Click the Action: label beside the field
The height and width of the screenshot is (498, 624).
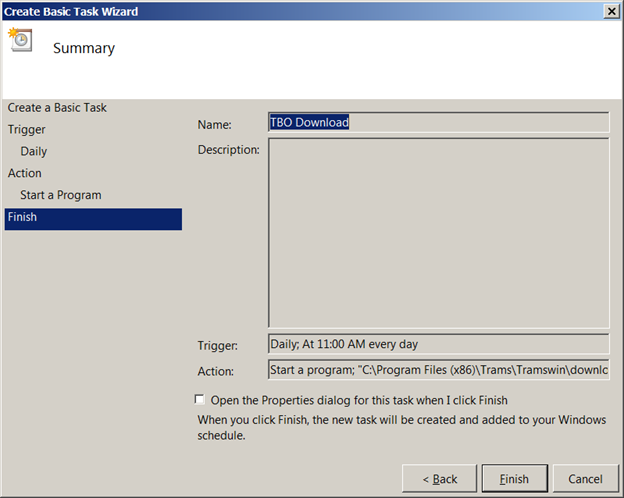point(216,371)
